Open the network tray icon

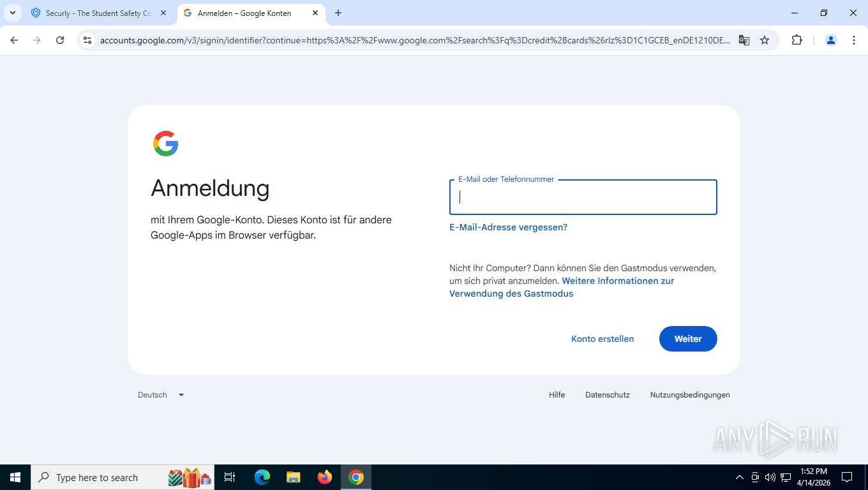click(x=786, y=477)
